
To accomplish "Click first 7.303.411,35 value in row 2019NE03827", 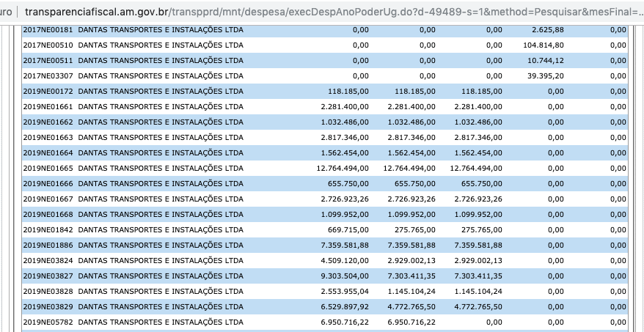I will 411,276.
